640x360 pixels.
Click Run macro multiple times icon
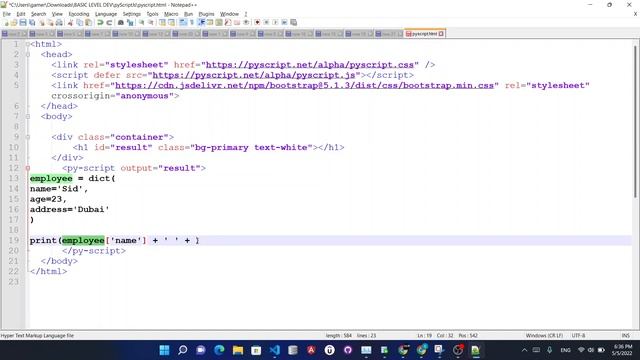pyautogui.click(x=284, y=22)
